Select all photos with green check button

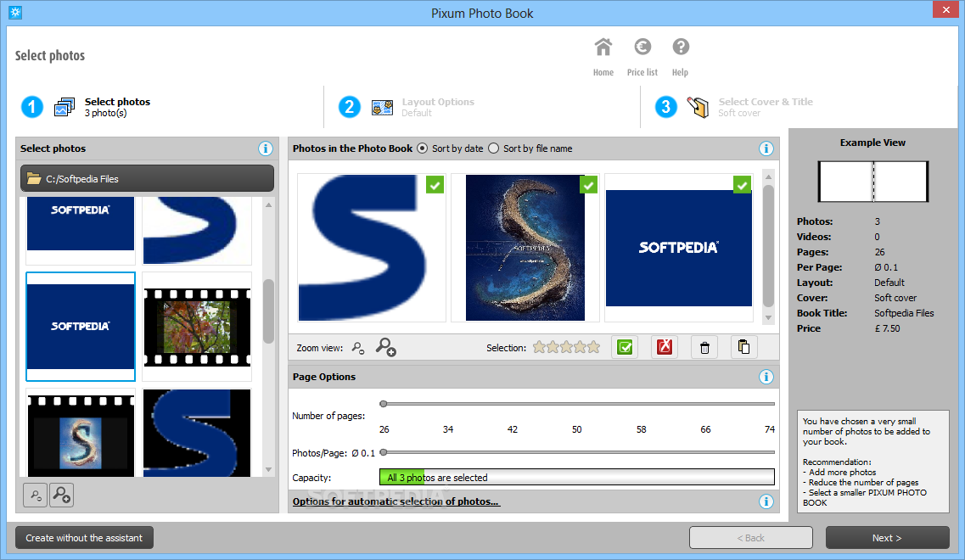(x=625, y=348)
